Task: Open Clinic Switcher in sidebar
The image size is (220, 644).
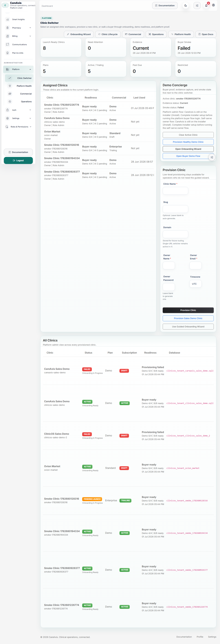Action: click(19, 78)
